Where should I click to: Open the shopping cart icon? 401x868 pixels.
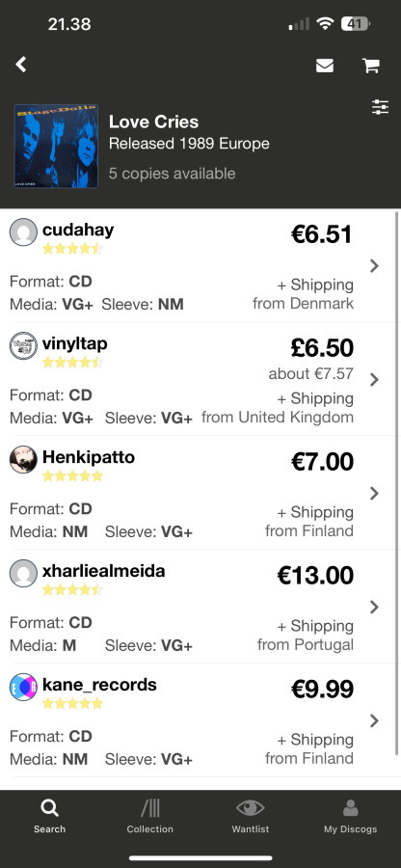click(370, 66)
